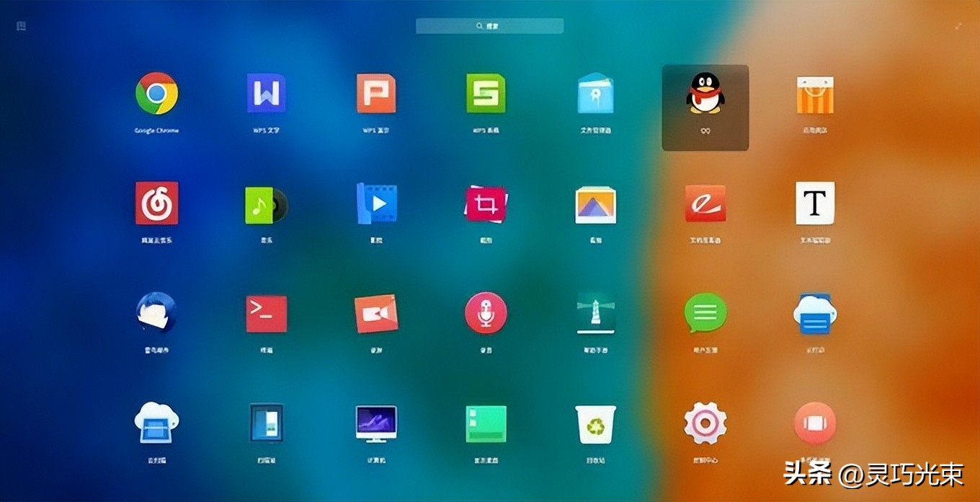Launch Google Chrome from the launcher
This screenshot has width=980, height=502.
(x=156, y=94)
